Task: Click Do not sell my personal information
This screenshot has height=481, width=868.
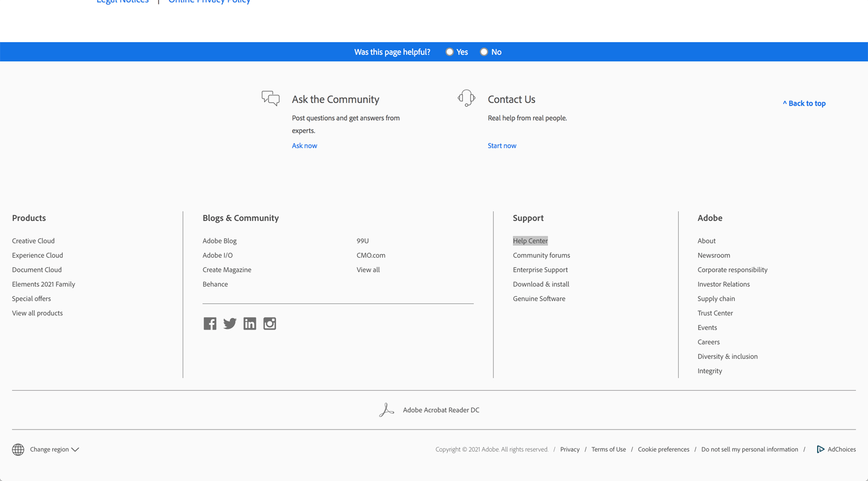Action: point(750,450)
